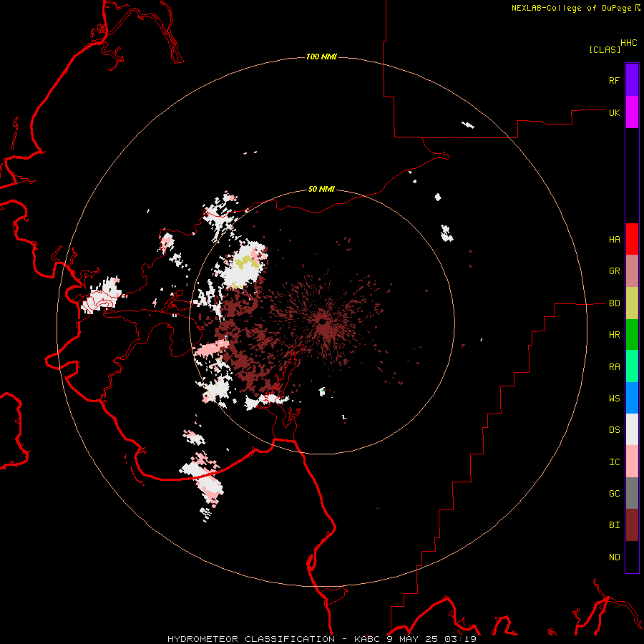Image resolution: width=644 pixels, height=644 pixels.
Task: Click the ND black legend swatch
Action: pos(632,557)
